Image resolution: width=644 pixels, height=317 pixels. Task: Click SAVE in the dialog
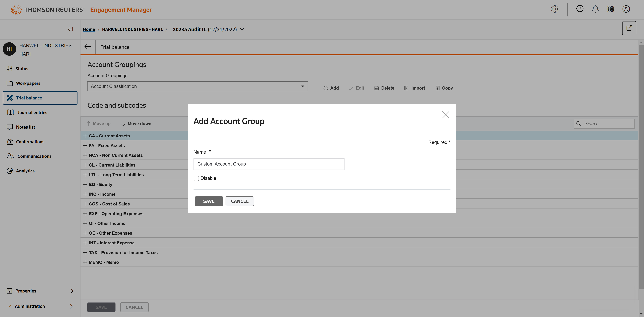208,201
